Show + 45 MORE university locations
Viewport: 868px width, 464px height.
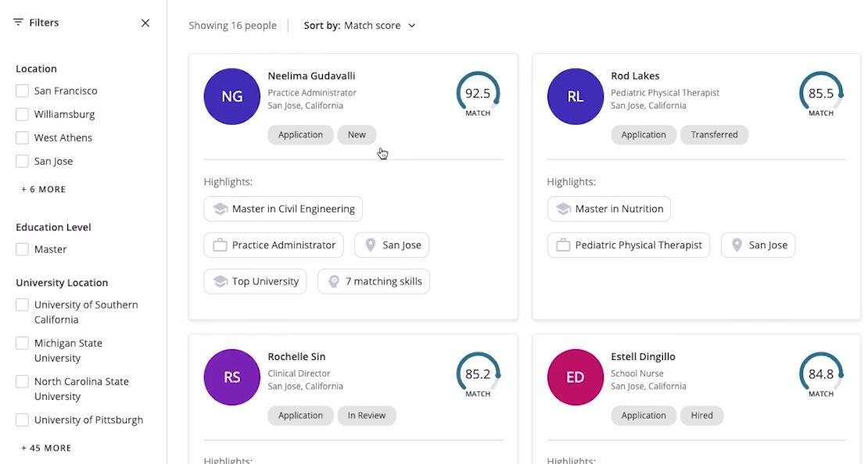click(x=46, y=448)
